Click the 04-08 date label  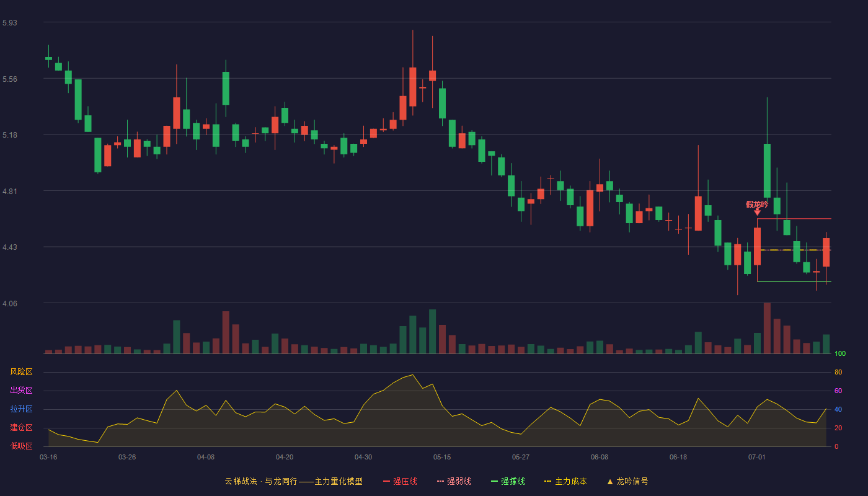coord(206,457)
